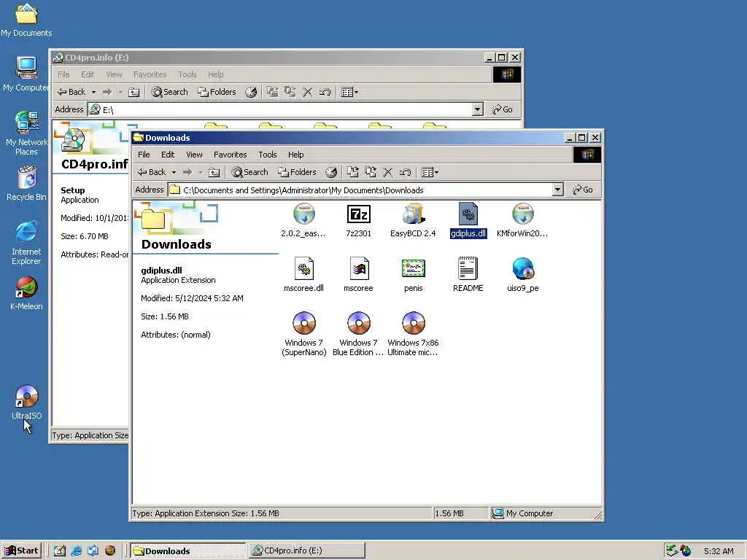Select the uiso9_pe file
The image size is (747, 560).
(x=522, y=275)
